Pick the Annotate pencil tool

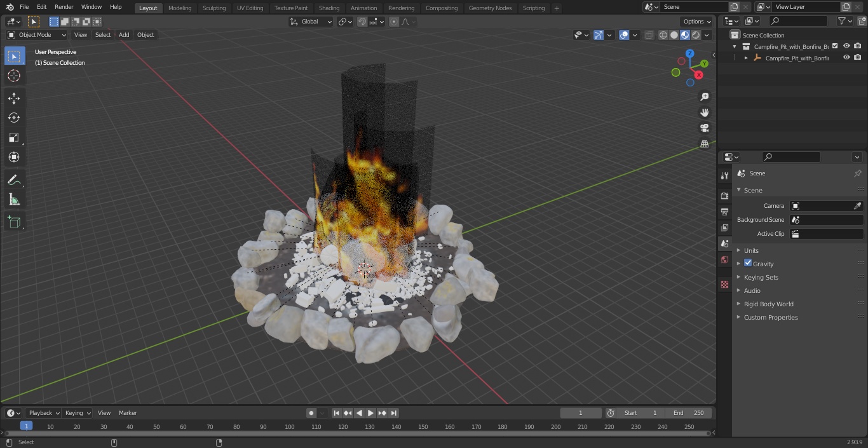pos(14,180)
